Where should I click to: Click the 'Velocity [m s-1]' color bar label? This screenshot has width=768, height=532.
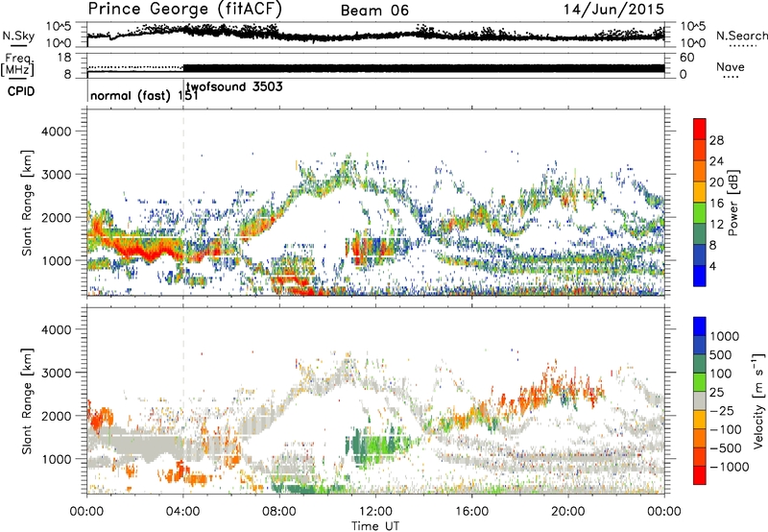[x=758, y=400]
